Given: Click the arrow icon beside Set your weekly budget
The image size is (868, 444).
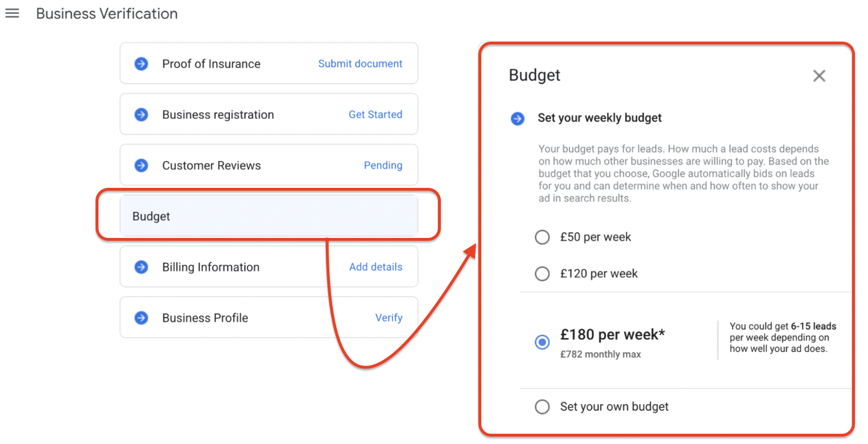Looking at the screenshot, I should (x=518, y=118).
